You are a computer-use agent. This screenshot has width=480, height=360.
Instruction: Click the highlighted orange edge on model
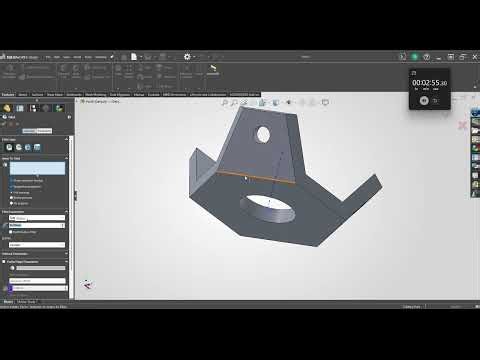(x=256, y=177)
